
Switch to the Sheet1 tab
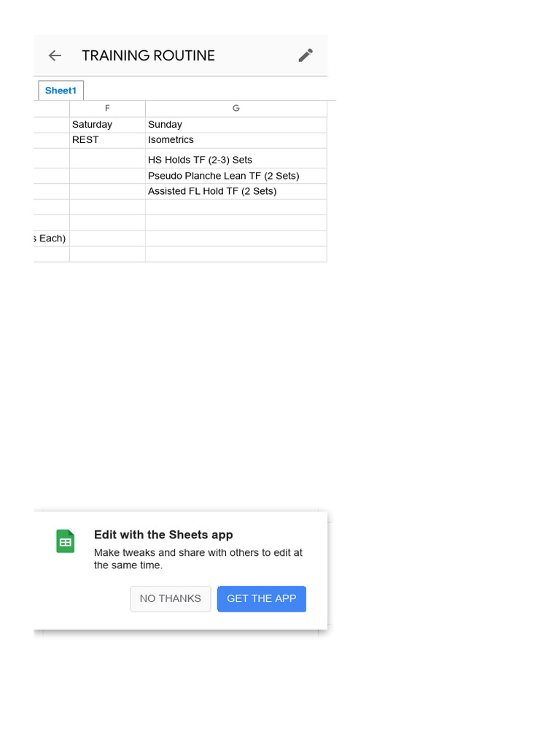click(61, 90)
